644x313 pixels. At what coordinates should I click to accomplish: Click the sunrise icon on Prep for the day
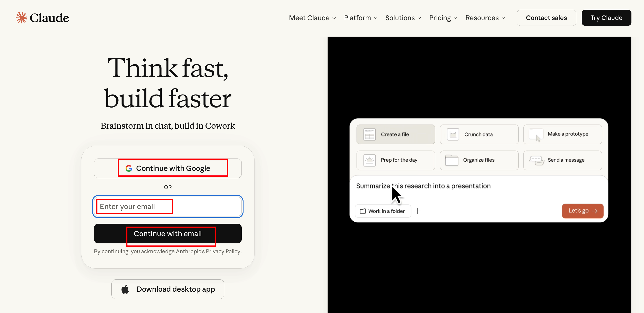click(x=369, y=160)
